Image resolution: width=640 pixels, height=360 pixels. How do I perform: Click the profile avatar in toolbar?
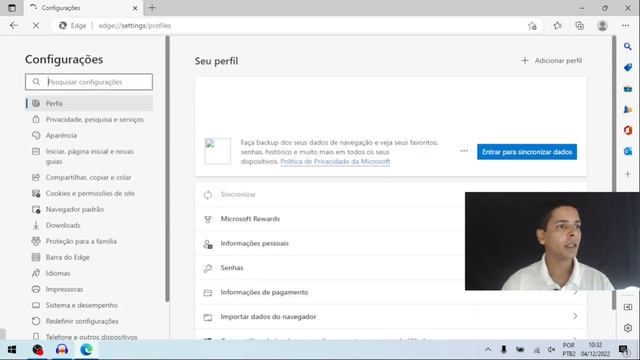tap(602, 26)
